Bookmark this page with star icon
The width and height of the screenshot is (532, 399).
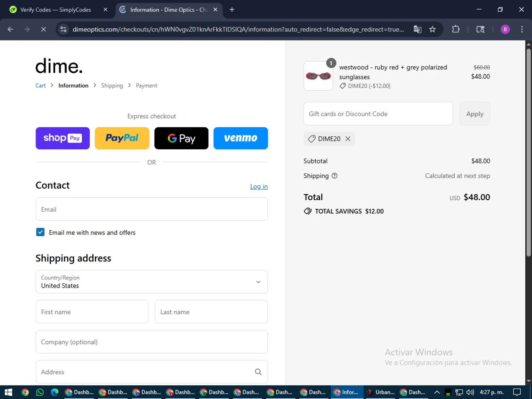pos(432,29)
